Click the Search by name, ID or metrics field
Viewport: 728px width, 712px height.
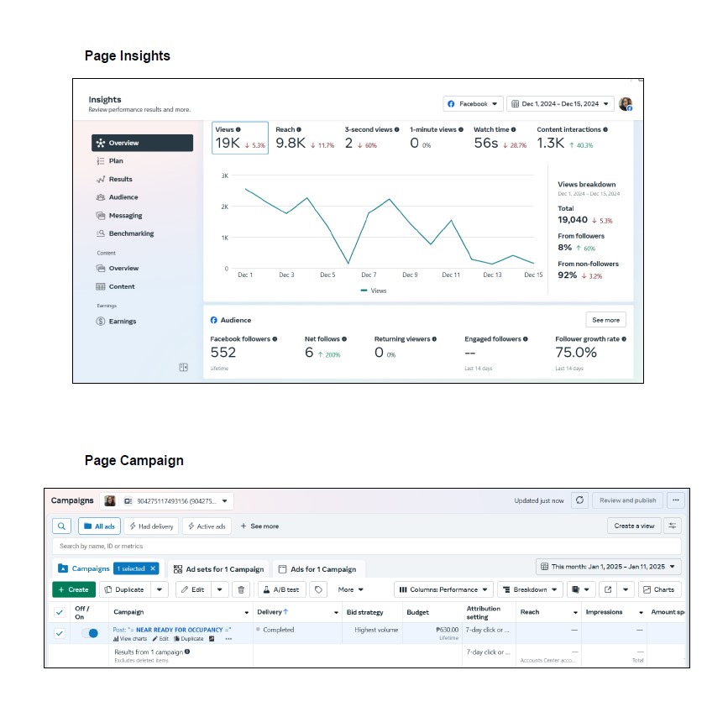[367, 547]
